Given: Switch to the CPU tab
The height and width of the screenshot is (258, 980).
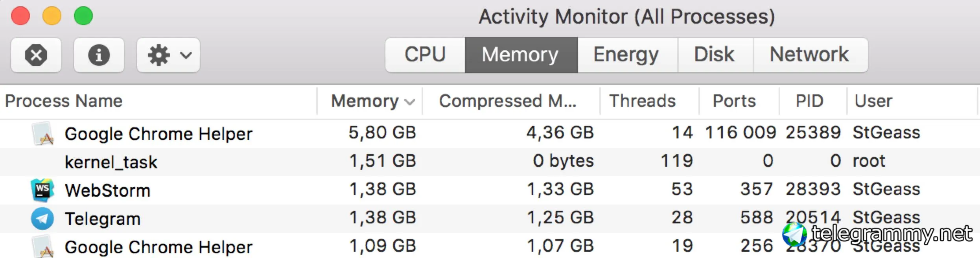Looking at the screenshot, I should tap(425, 55).
